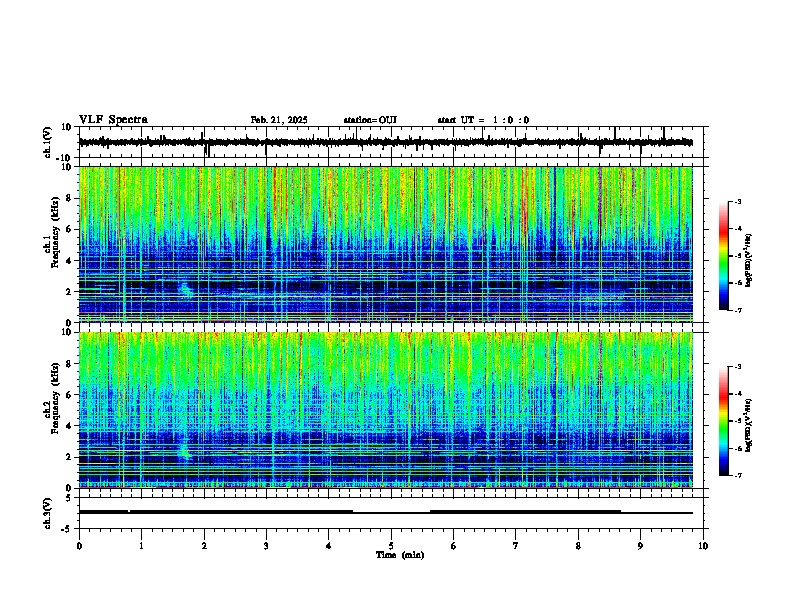
Task: Click the 'VLF Spectra' title text
Action: 113,120
